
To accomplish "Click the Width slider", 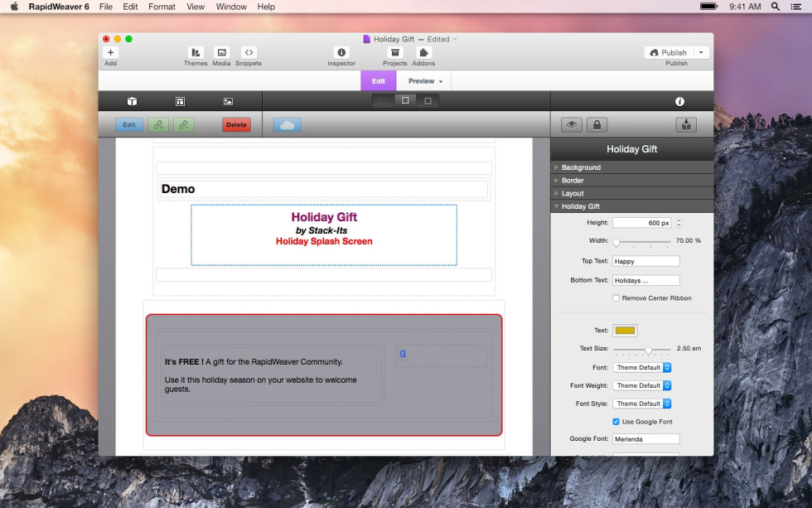I will pos(641,241).
